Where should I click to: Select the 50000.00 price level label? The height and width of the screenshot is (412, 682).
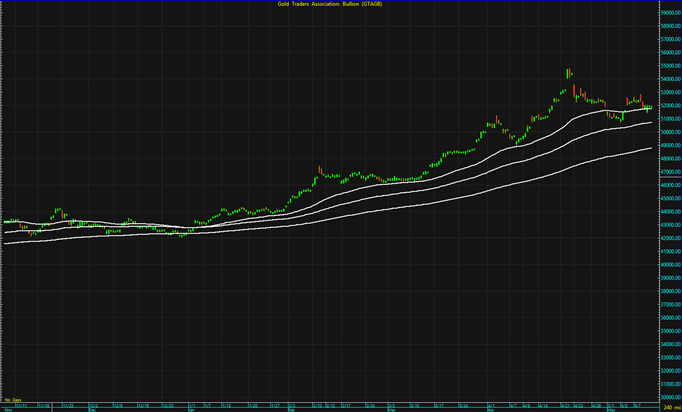pyautogui.click(x=669, y=132)
